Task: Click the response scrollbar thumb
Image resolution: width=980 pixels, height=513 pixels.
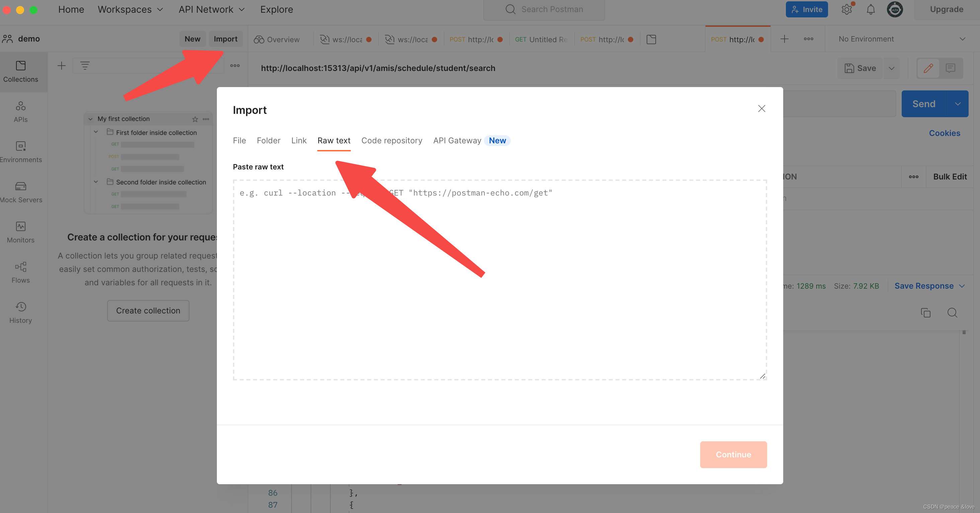Action: pyautogui.click(x=964, y=332)
